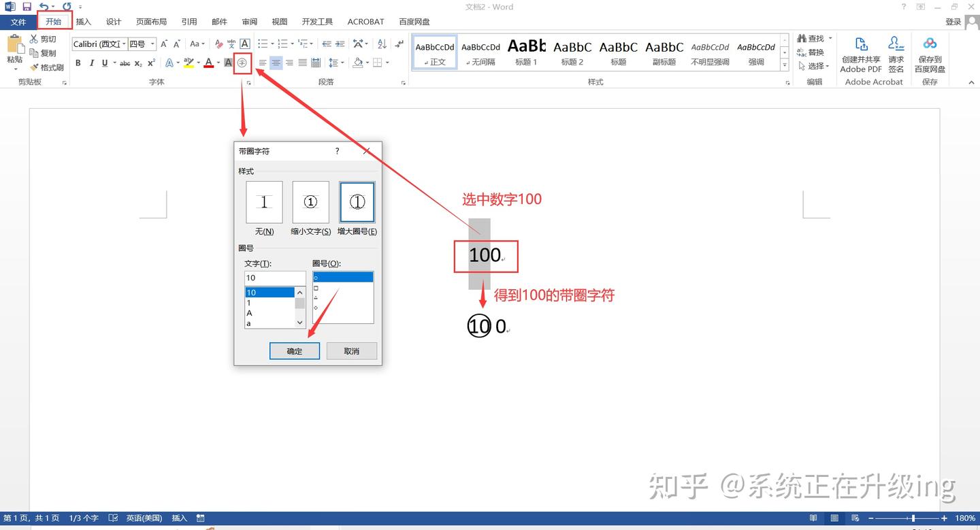Click the Subscript icon

click(x=139, y=63)
